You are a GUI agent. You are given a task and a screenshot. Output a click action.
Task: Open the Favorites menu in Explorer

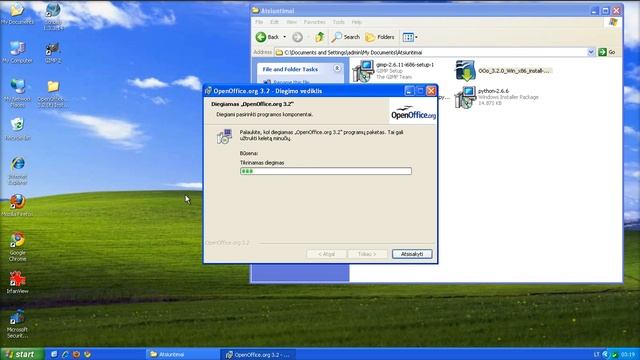tap(314, 22)
